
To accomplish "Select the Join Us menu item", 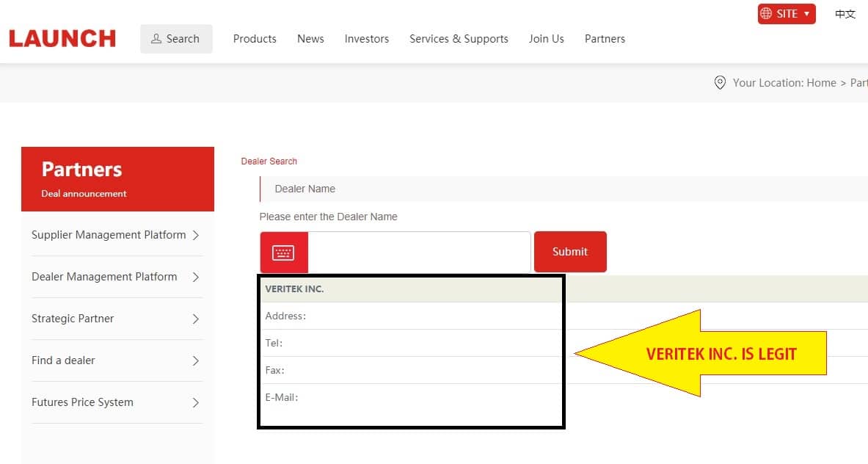I will [x=547, y=39].
